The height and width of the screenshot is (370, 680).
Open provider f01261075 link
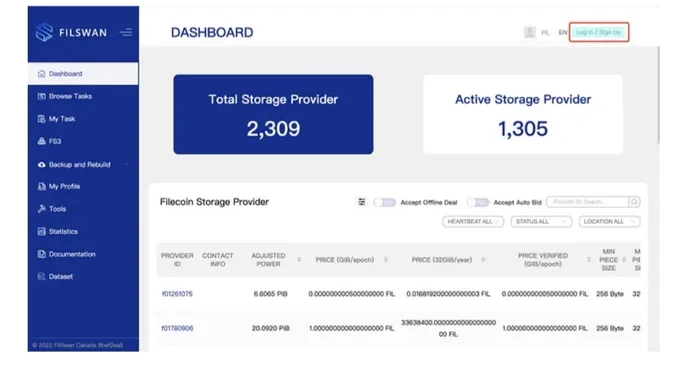click(177, 294)
